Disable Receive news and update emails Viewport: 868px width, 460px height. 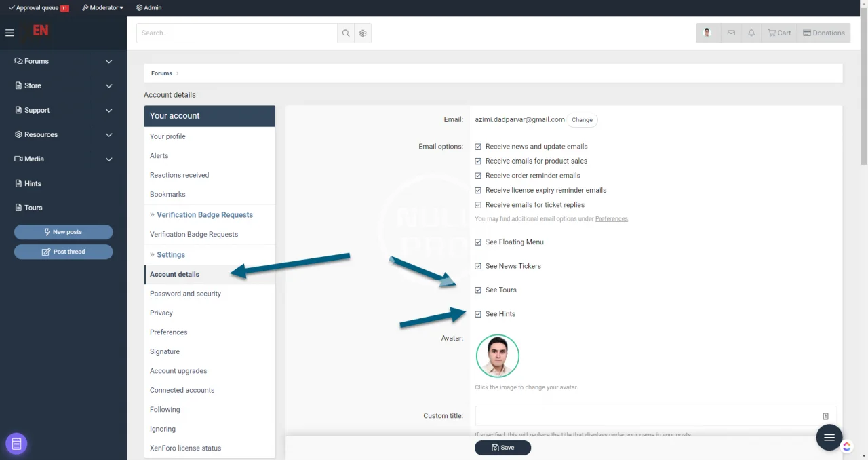point(478,147)
